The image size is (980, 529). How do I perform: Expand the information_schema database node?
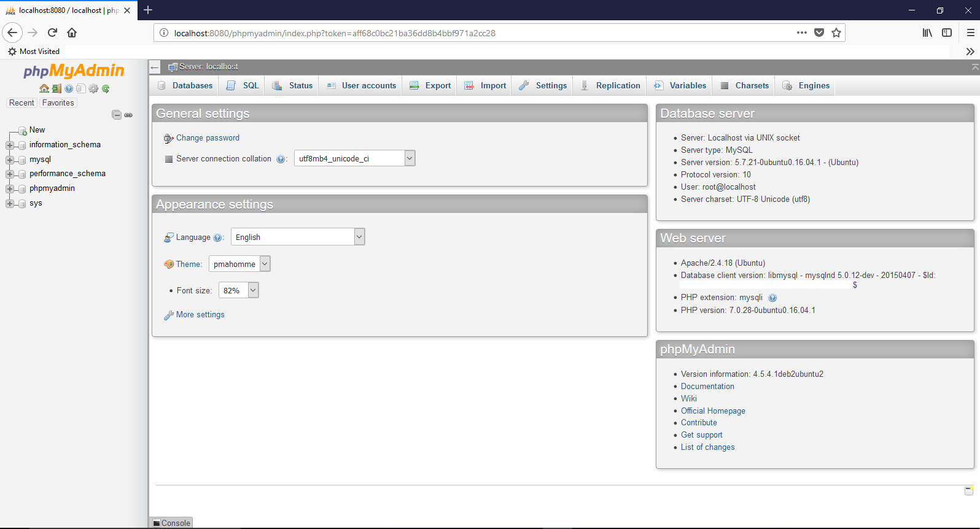tap(10, 145)
